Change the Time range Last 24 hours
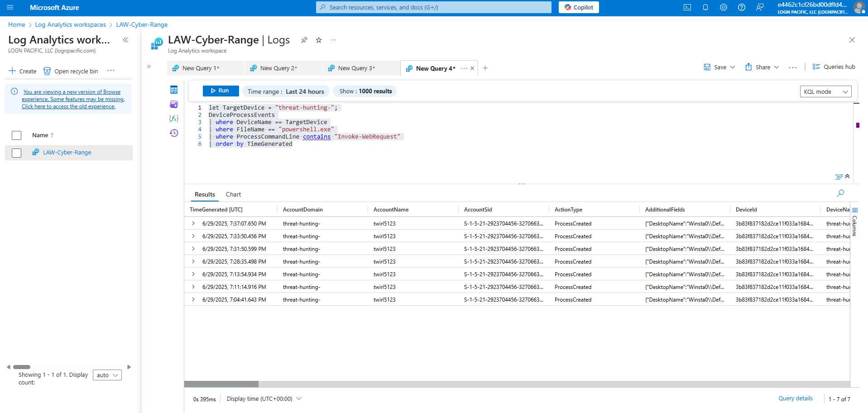 [x=286, y=91]
